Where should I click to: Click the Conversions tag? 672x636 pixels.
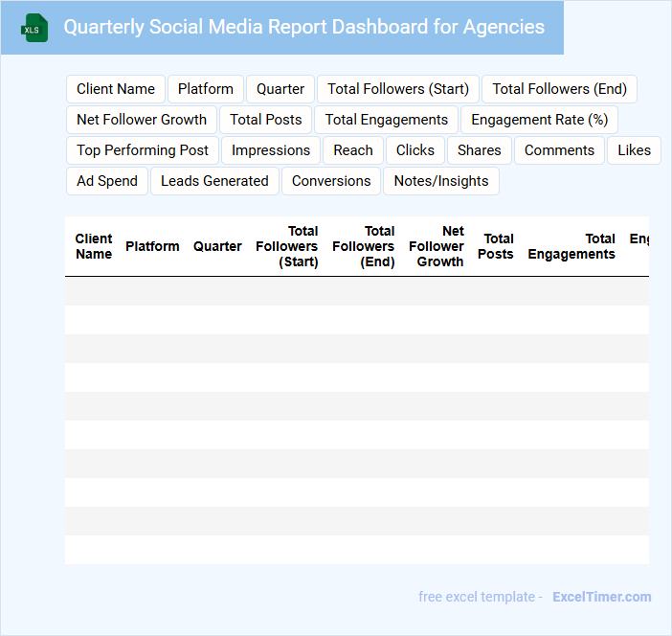(331, 181)
